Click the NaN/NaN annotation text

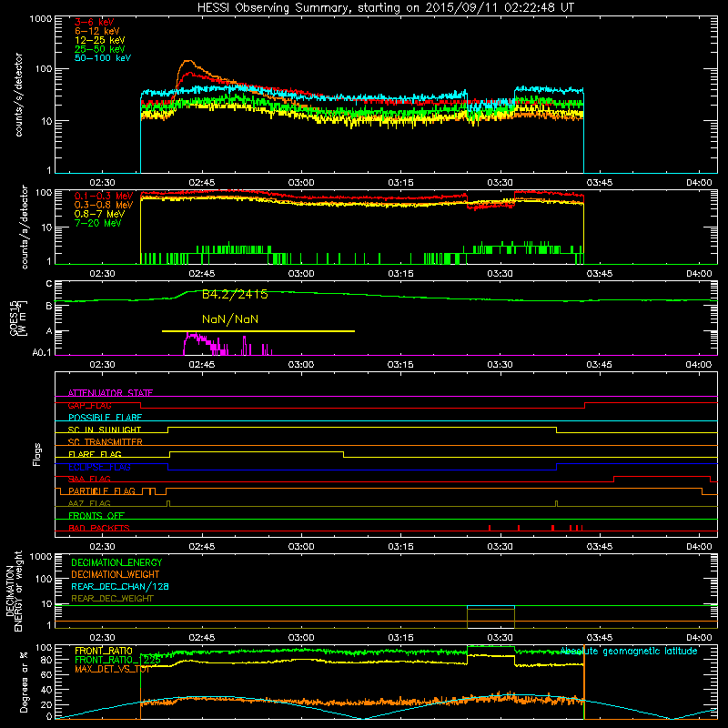pyautogui.click(x=230, y=319)
